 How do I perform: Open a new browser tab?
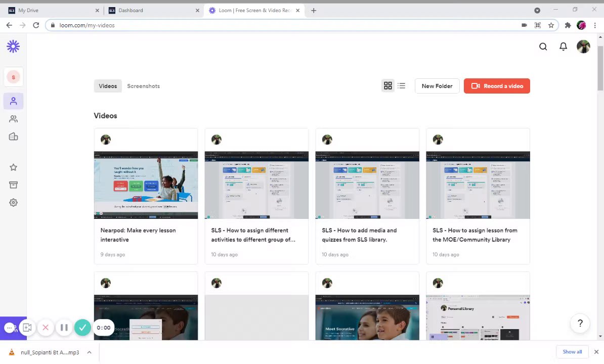314,11
